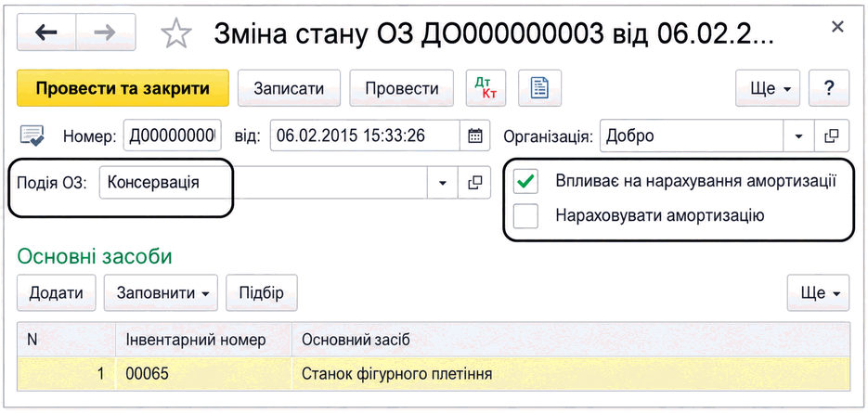868x413 pixels.
Task: Open Підбір selection of fixed assets
Action: (261, 293)
